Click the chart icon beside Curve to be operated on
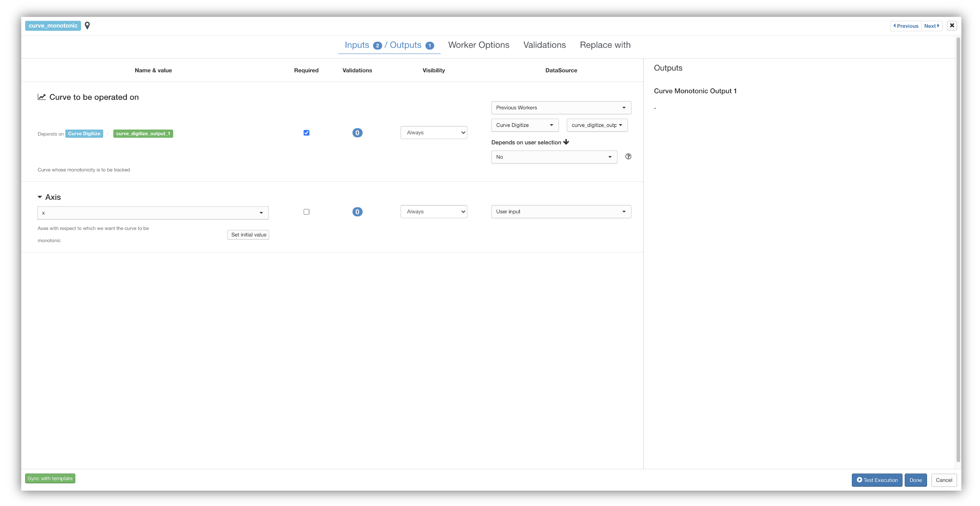Screen dimensions: 980x506 (x=41, y=97)
